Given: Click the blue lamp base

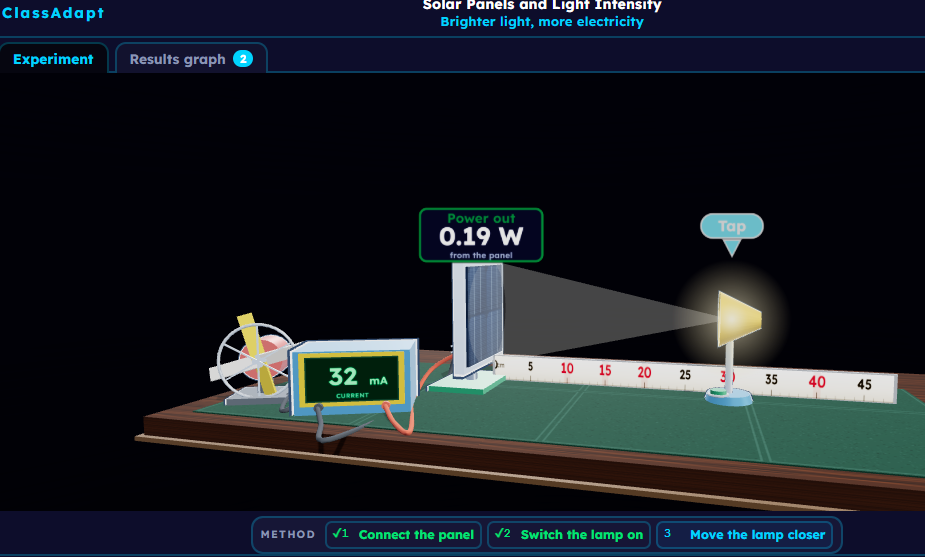Looking at the screenshot, I should pos(729,397).
